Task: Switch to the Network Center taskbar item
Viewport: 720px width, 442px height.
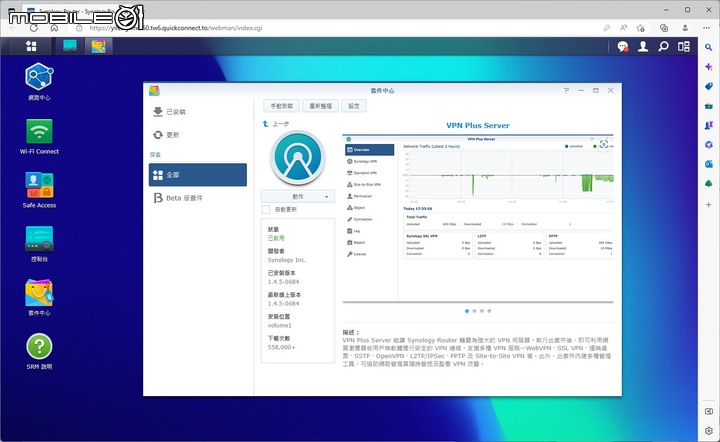Action: pos(70,46)
